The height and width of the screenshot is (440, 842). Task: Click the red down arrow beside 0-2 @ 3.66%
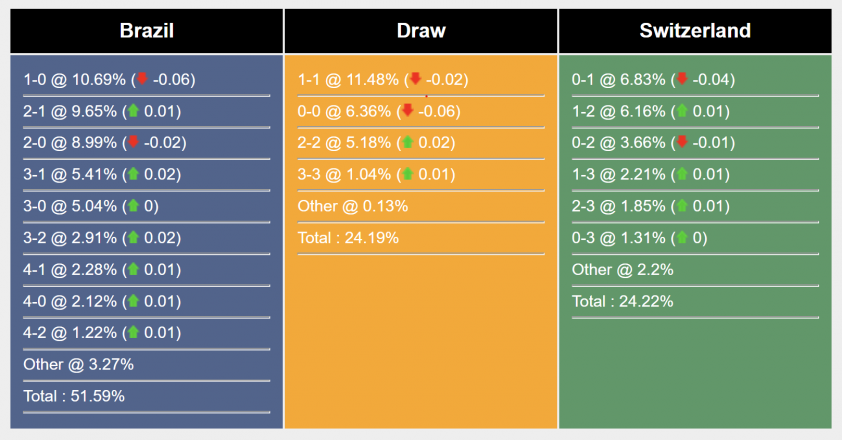point(682,142)
